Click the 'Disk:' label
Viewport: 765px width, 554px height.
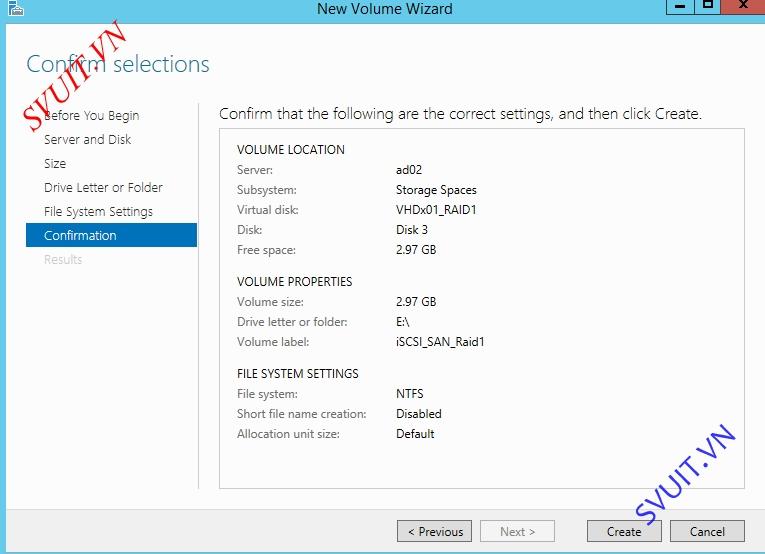pyautogui.click(x=249, y=230)
